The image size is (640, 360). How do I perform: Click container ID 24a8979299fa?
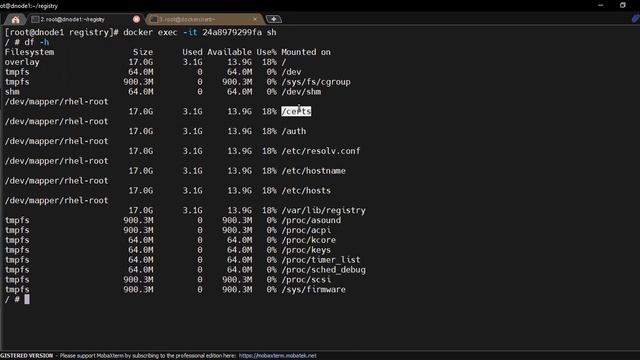click(232, 32)
